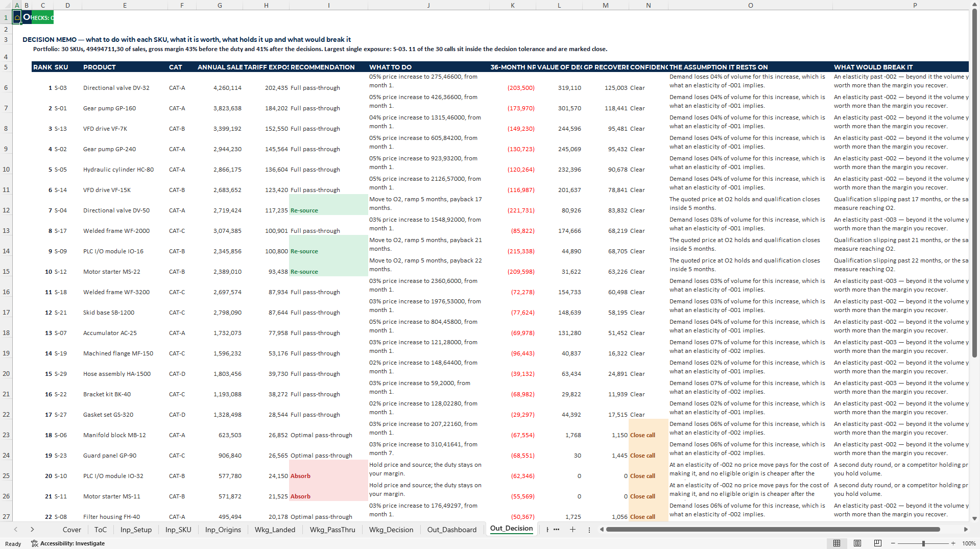The height and width of the screenshot is (549, 980).
Task: Select row 5 header
Action: 6,67
